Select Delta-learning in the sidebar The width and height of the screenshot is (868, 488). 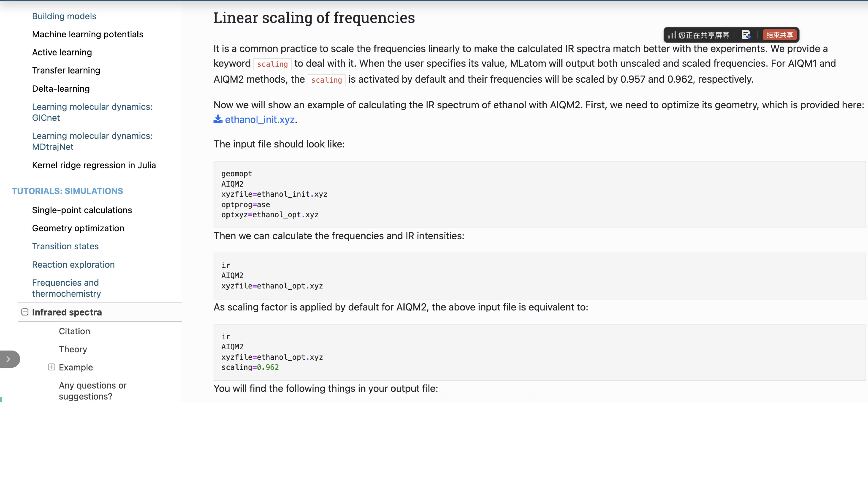[x=61, y=89]
